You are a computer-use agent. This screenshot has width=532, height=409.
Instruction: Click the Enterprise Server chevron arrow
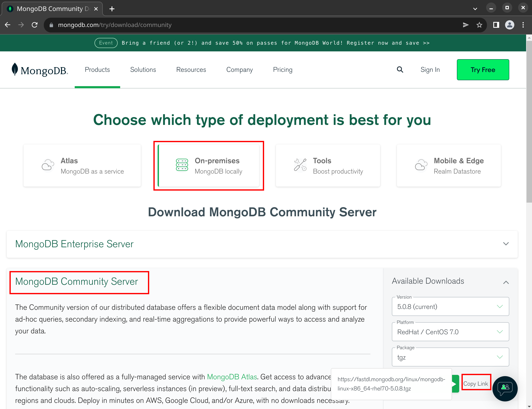pos(506,244)
